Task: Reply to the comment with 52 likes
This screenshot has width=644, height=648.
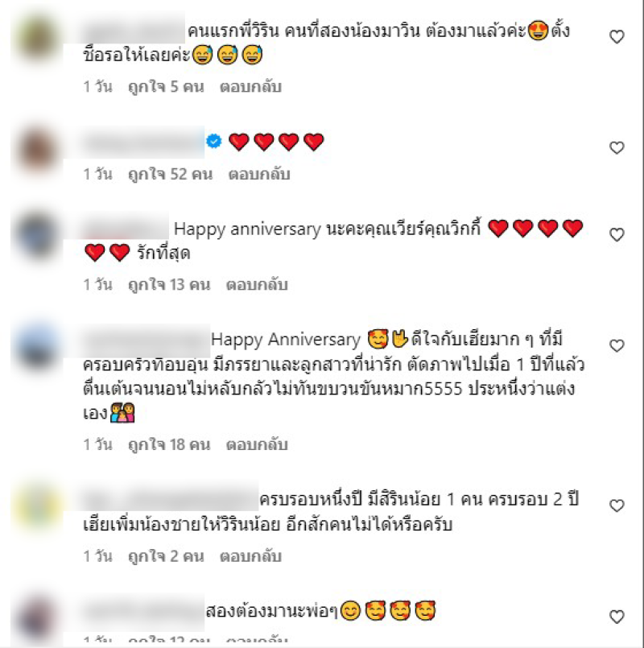Action: [x=259, y=174]
